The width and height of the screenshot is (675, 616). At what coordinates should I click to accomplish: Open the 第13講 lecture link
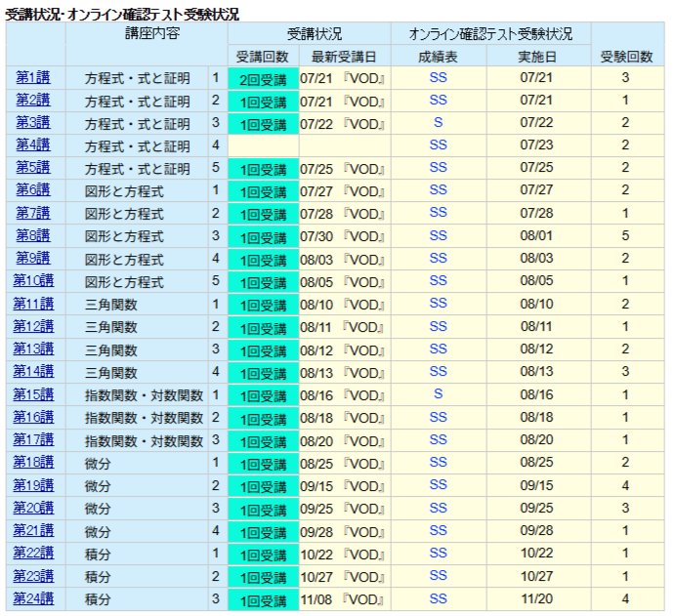(32, 349)
